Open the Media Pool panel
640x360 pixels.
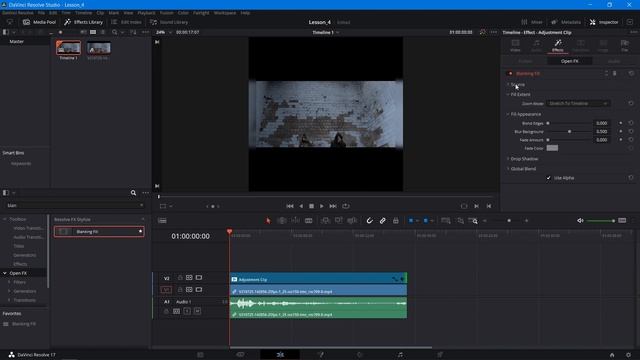(39, 22)
